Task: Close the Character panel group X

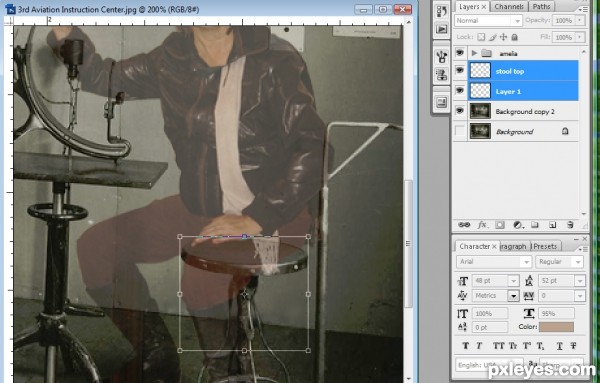Action: click(x=584, y=239)
